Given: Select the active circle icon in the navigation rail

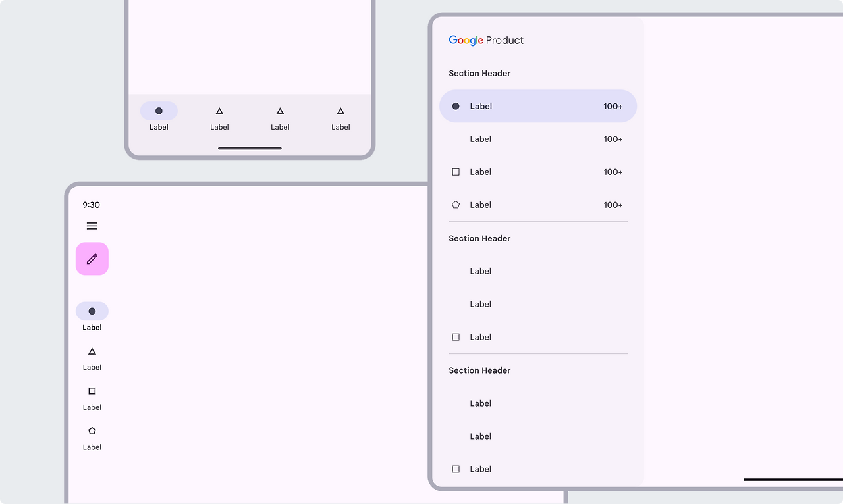Looking at the screenshot, I should click(x=92, y=311).
